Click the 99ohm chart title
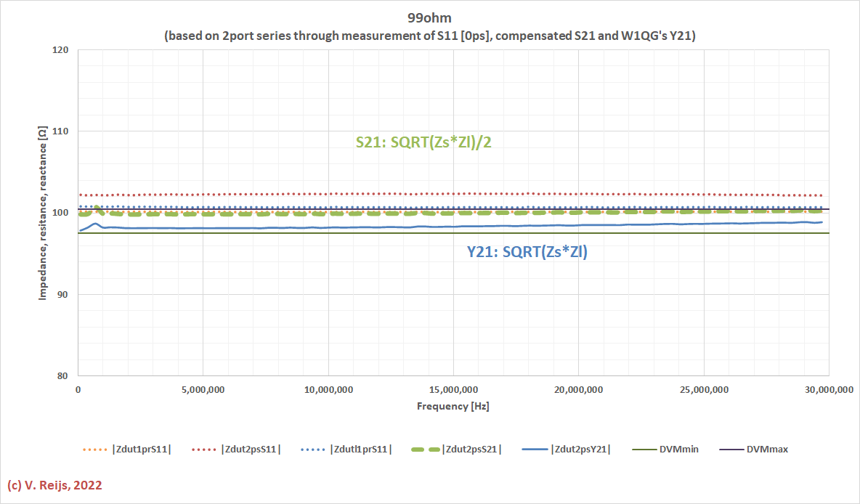This screenshot has height=504, width=860. 429,16
